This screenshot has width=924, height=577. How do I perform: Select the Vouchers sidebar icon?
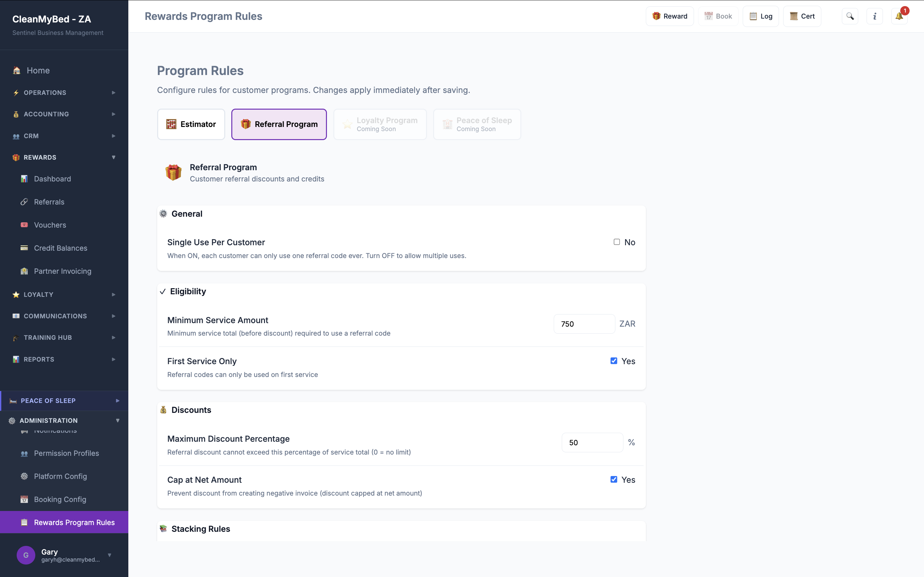click(24, 225)
